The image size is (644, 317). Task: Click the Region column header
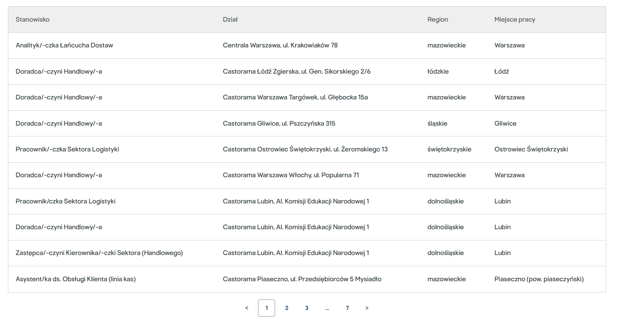coord(438,20)
